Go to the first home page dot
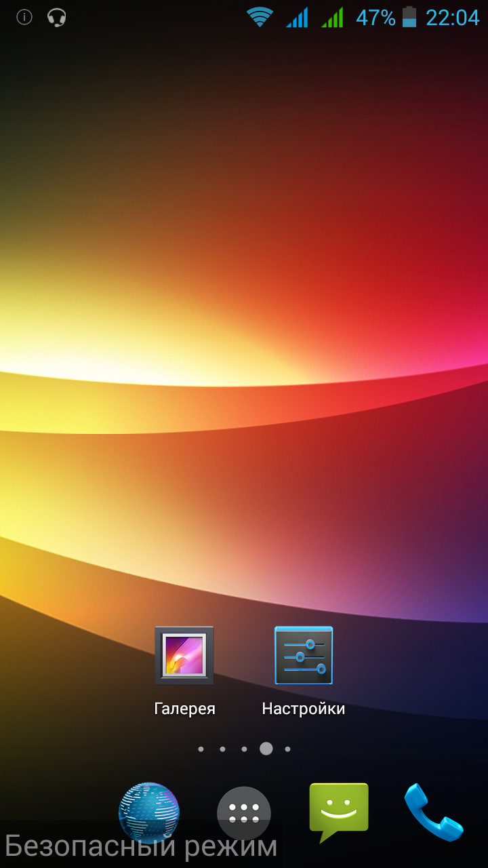488x868 pixels. click(201, 749)
